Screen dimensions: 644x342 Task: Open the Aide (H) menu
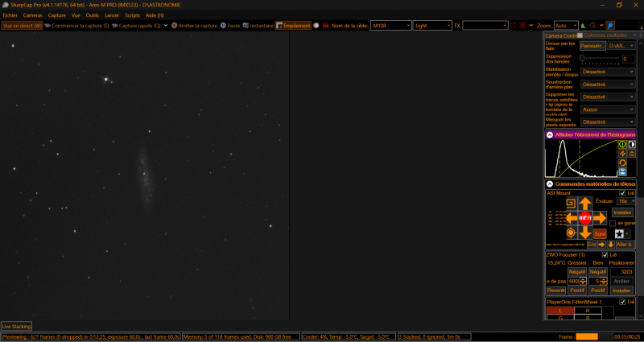[x=155, y=15]
